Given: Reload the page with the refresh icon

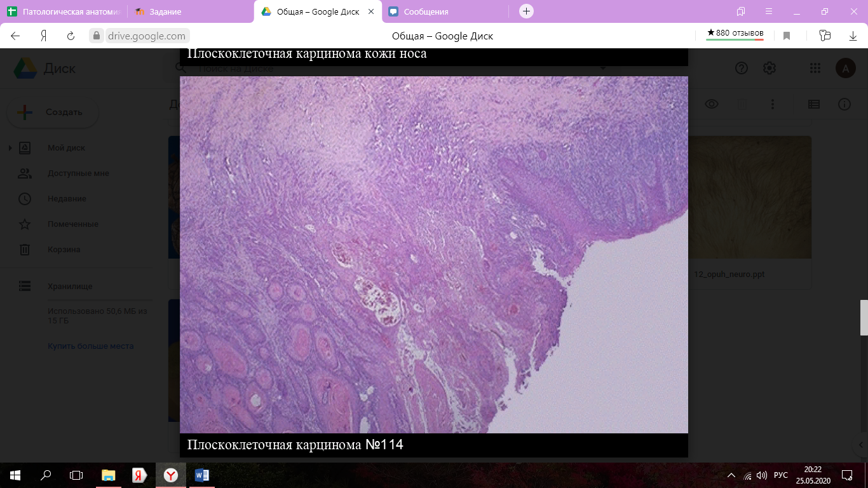Looking at the screenshot, I should point(71,36).
